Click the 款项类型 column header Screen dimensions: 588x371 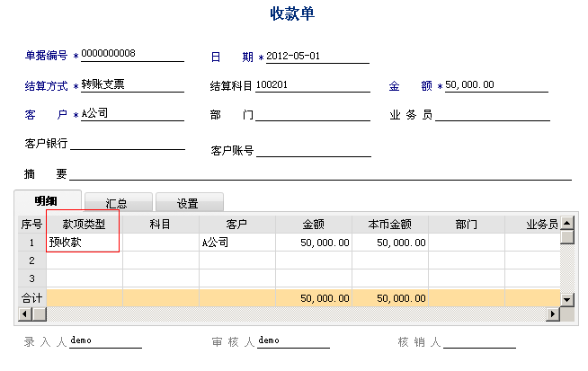pos(85,224)
